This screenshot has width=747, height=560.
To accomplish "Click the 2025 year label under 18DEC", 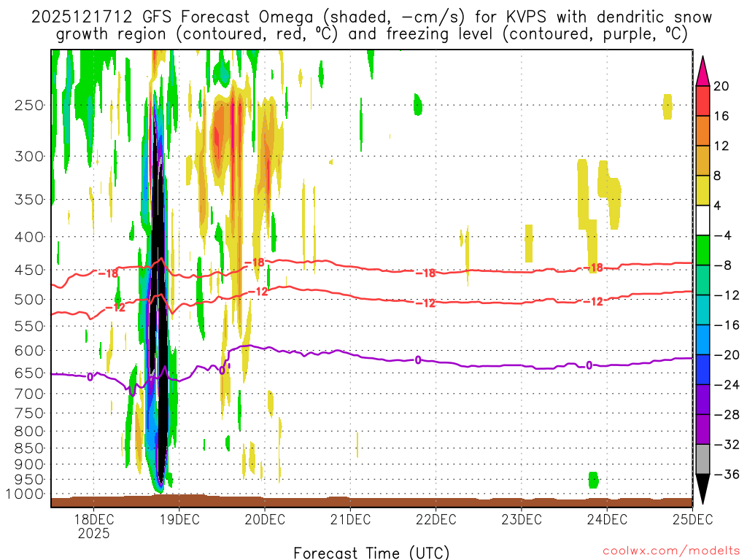I will [93, 533].
